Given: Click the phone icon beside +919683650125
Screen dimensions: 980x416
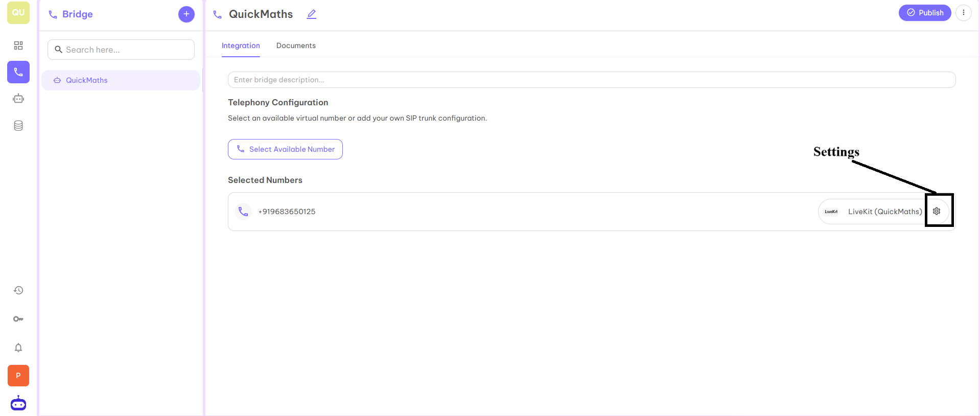Looking at the screenshot, I should [x=243, y=212].
